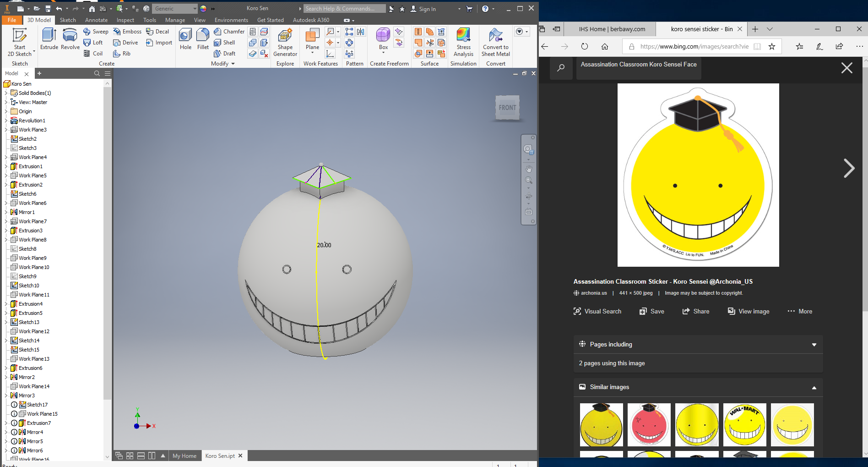This screenshot has width=868, height=467.
Task: Click the Import tool
Action: tap(159, 43)
